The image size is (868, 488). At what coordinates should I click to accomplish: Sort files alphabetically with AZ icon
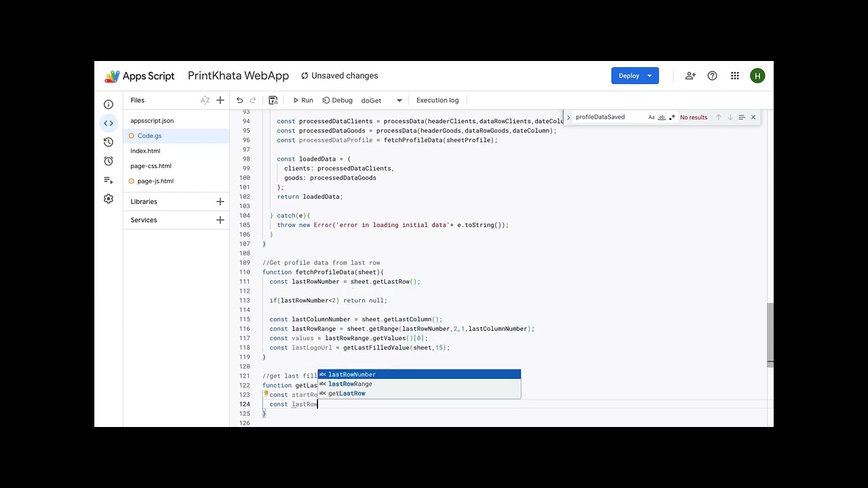[x=205, y=100]
